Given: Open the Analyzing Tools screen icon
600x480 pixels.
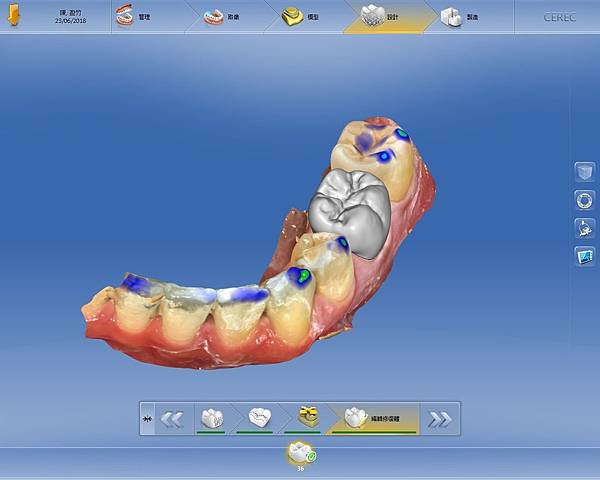Looking at the screenshot, I should tap(585, 256).
